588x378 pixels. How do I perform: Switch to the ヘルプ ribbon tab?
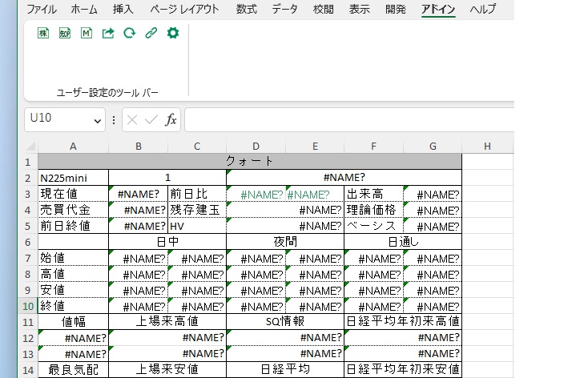[x=482, y=10]
